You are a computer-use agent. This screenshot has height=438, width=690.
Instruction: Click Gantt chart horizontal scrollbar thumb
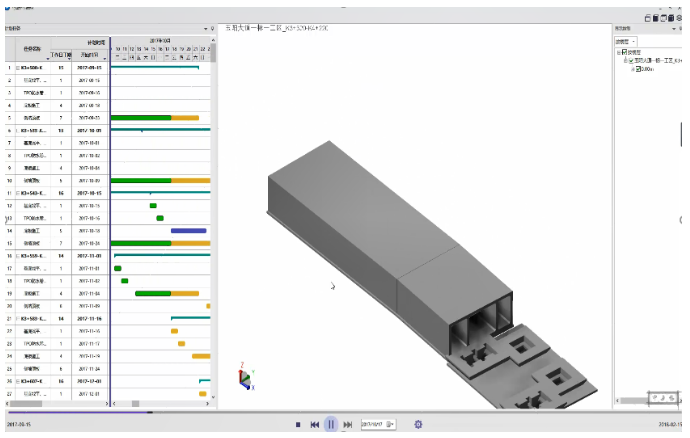(x=136, y=404)
